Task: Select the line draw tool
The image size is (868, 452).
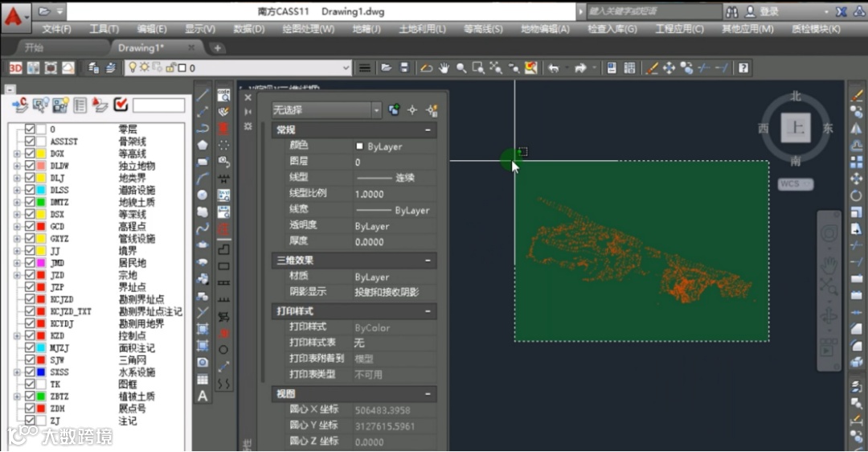Action: coord(203,95)
